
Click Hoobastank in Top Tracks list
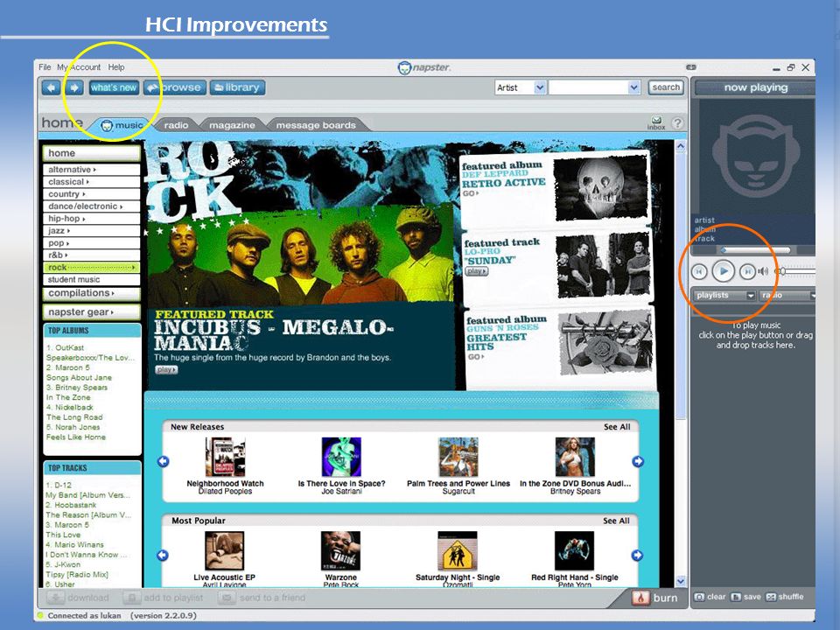tap(71, 505)
